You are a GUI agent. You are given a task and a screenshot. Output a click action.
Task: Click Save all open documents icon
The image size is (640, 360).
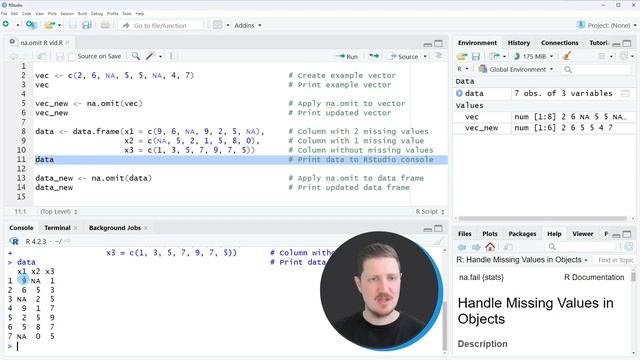point(87,25)
